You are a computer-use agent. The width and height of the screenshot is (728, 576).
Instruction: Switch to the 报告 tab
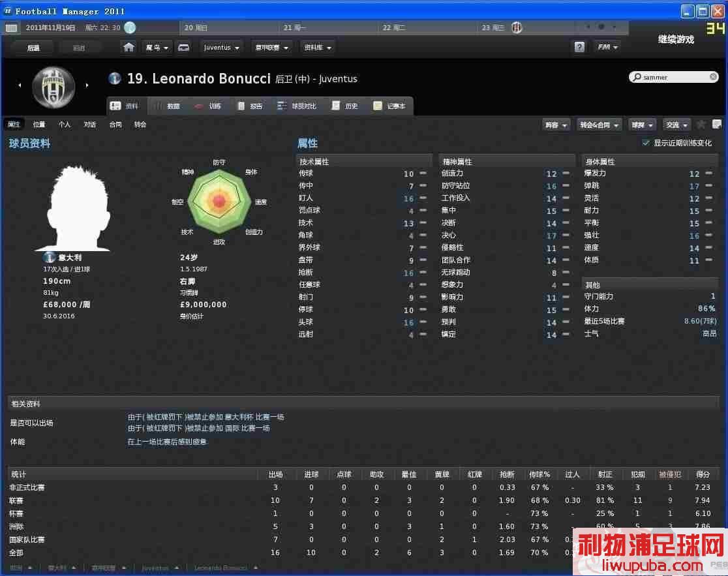click(250, 106)
